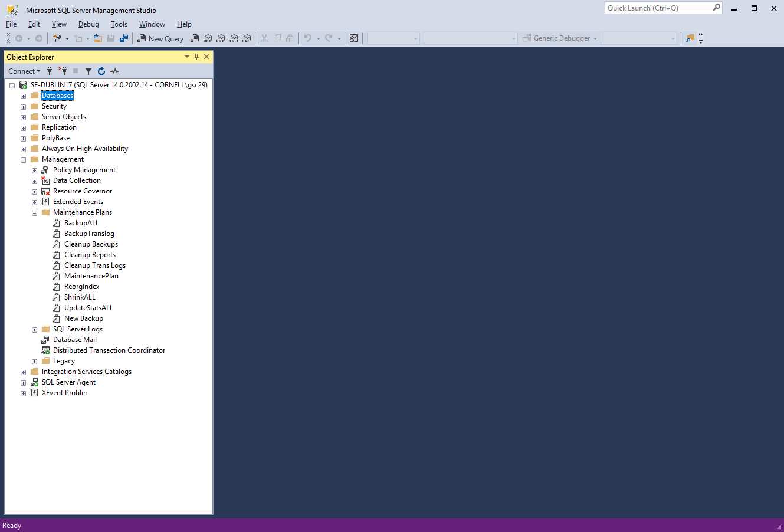This screenshot has width=784, height=532.
Task: Open an Analysis Services MDX Query
Action: pos(208,38)
